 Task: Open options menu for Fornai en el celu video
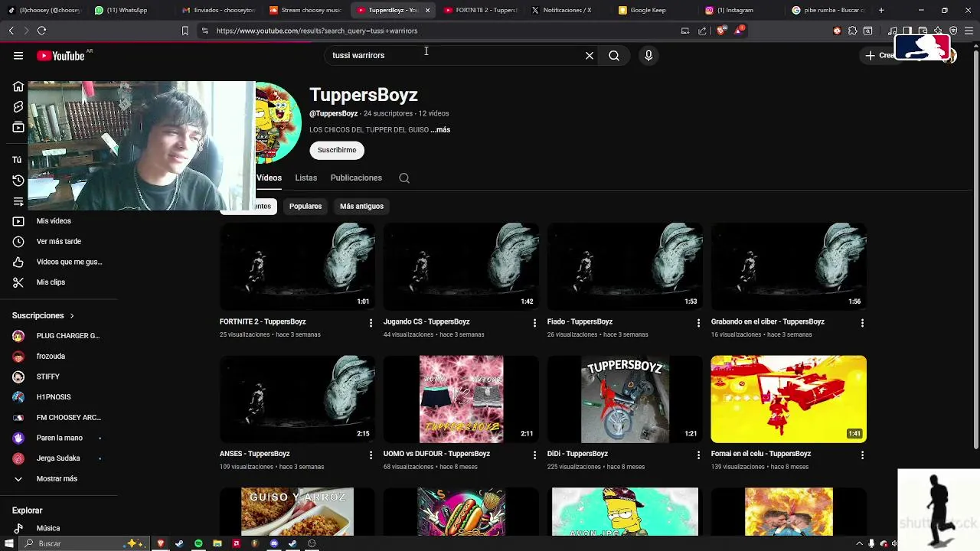coord(862,455)
